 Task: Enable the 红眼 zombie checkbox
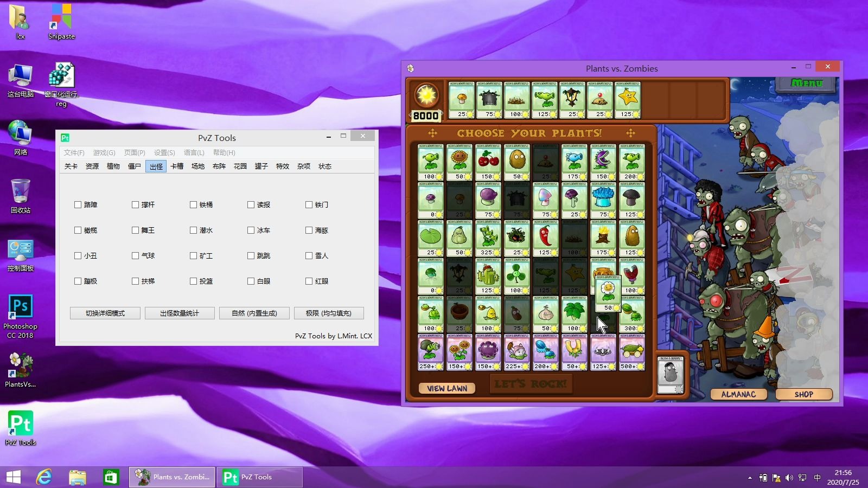[309, 281]
